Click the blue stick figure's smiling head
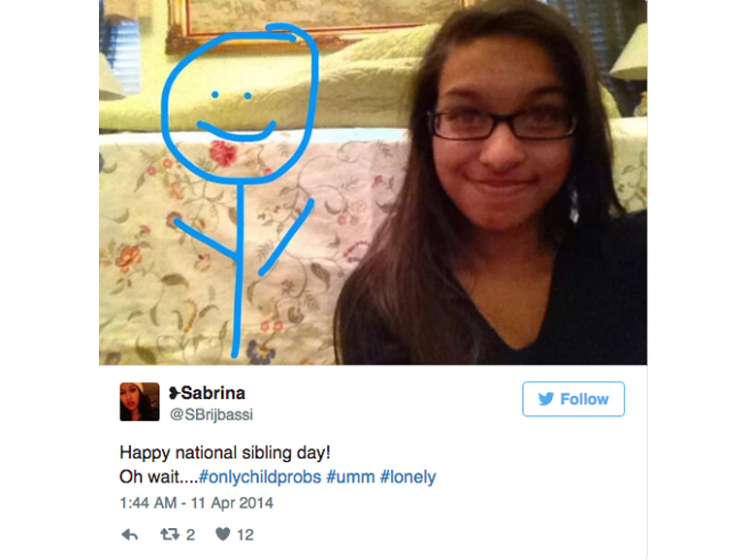This screenshot has width=747, height=560. 240,104
